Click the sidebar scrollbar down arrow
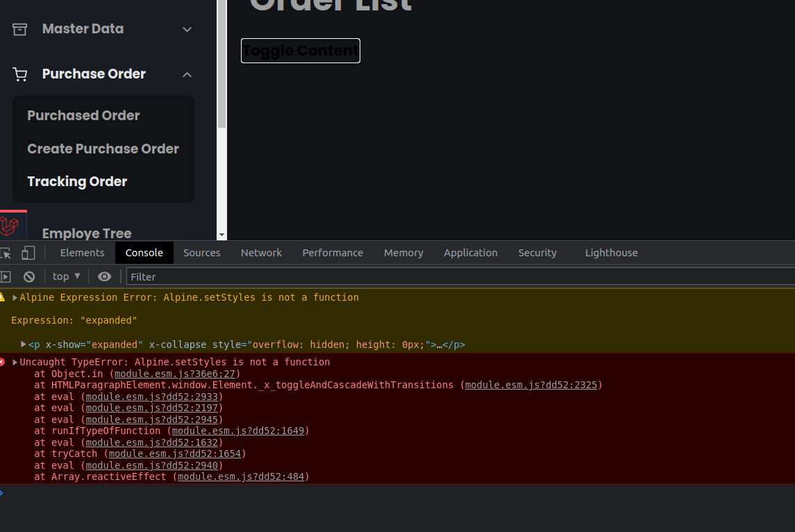This screenshot has width=795, height=532. 221,235
